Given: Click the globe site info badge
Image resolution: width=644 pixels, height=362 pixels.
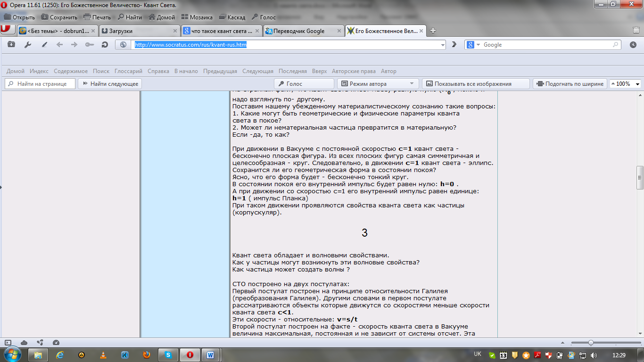Looking at the screenshot, I should tap(124, 45).
